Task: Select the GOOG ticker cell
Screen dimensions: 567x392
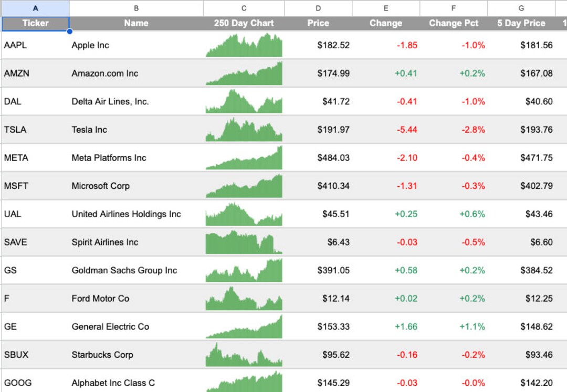Action: pos(35,383)
